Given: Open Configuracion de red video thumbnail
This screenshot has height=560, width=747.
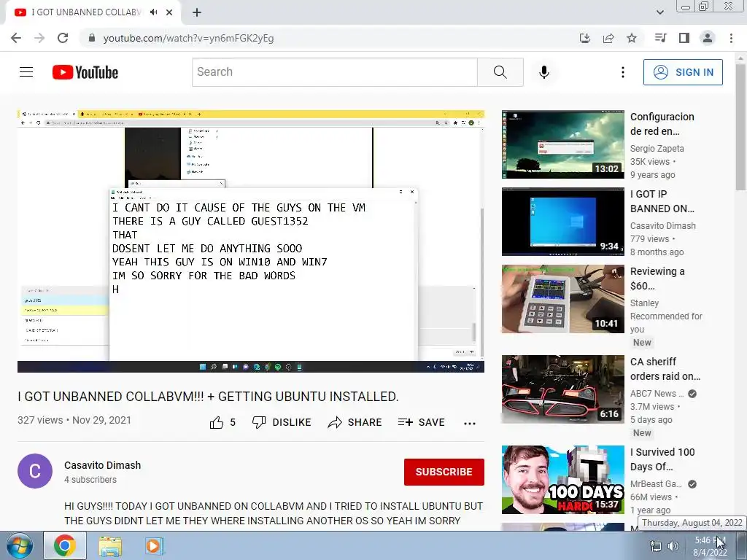Looking at the screenshot, I should pos(562,144).
